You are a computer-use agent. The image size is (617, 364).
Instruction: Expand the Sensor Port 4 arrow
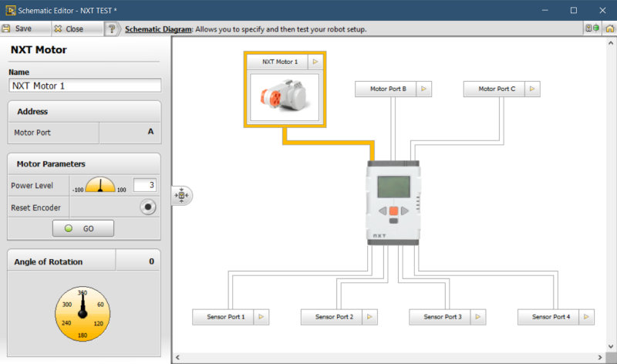tap(587, 317)
